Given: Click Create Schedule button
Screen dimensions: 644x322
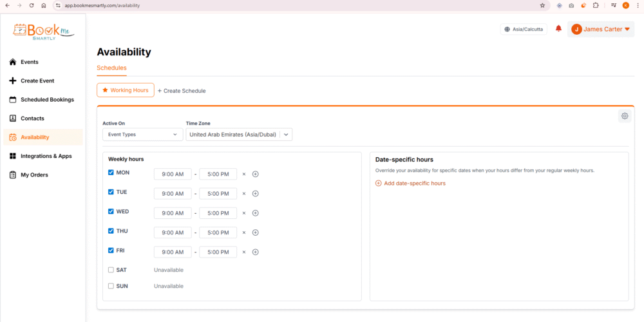Looking at the screenshot, I should tap(182, 91).
